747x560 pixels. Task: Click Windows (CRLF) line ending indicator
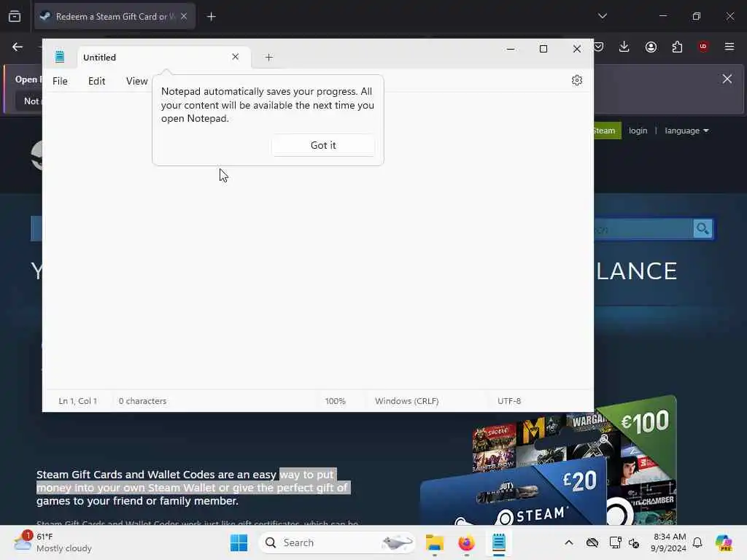[x=407, y=401]
